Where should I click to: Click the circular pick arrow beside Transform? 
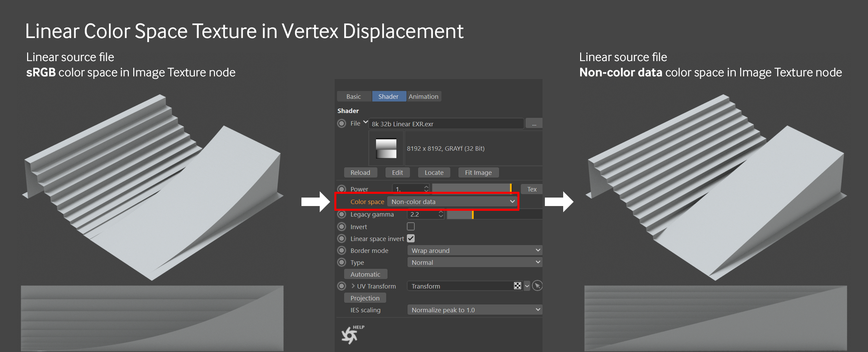click(537, 286)
